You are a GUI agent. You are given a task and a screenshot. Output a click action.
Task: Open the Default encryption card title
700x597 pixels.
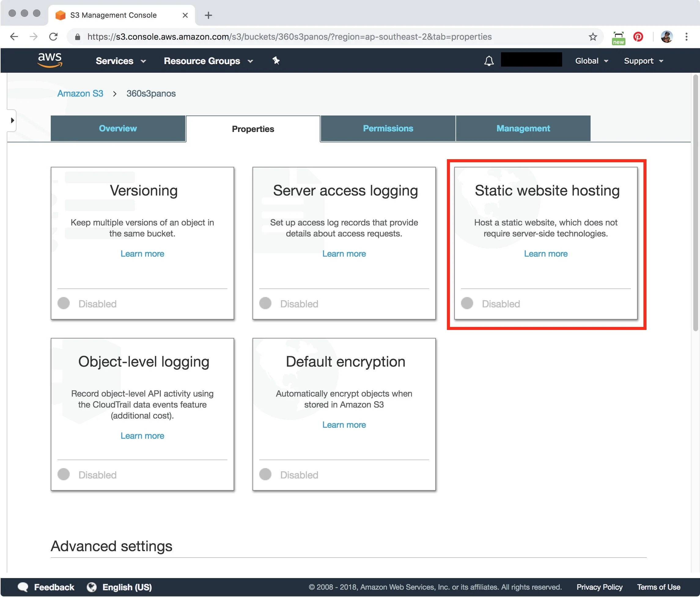[x=345, y=362]
